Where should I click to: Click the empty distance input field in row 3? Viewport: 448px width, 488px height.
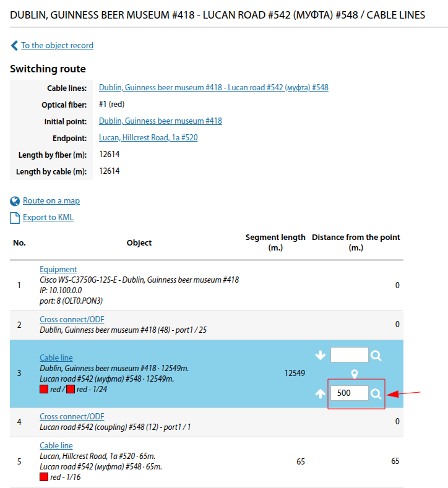pos(349,355)
